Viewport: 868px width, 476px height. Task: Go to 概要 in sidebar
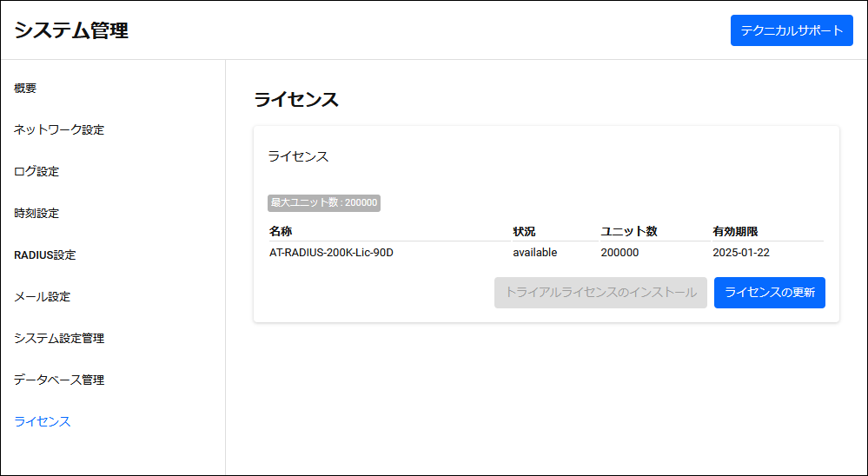[x=25, y=88]
